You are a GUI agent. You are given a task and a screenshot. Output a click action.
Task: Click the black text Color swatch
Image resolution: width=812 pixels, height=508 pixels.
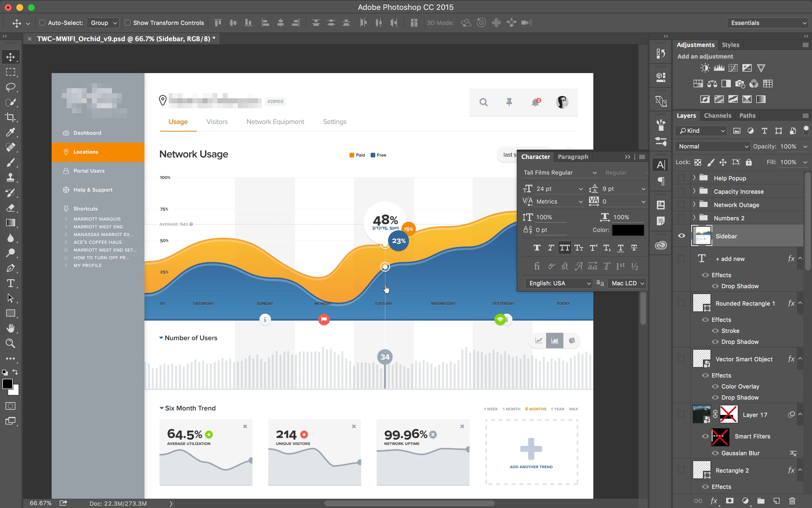click(x=628, y=230)
